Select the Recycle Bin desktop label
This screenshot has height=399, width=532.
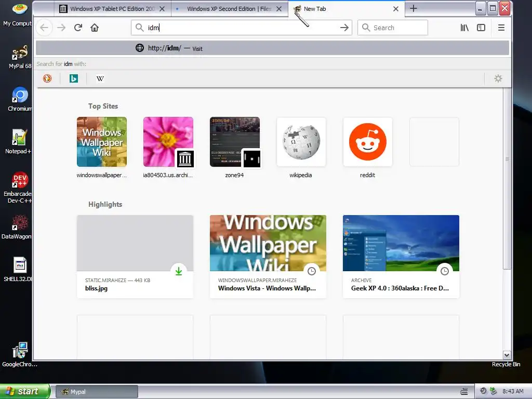click(506, 364)
